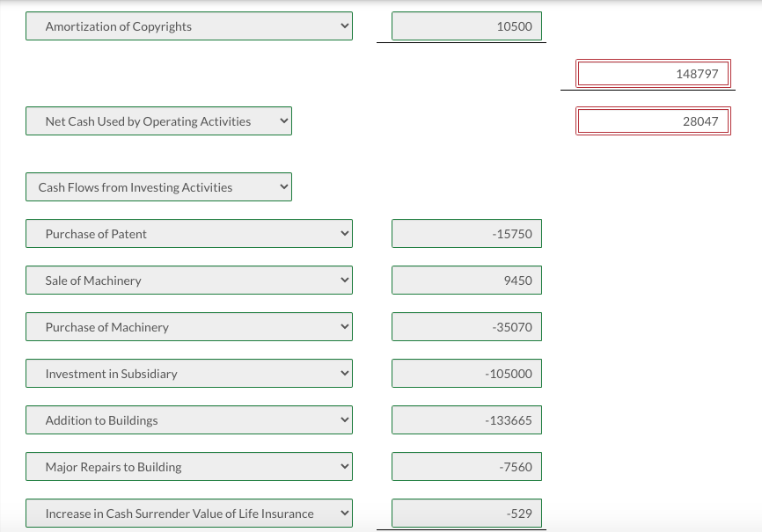Expand the Purchase of Patent dropdown

pos(189,234)
